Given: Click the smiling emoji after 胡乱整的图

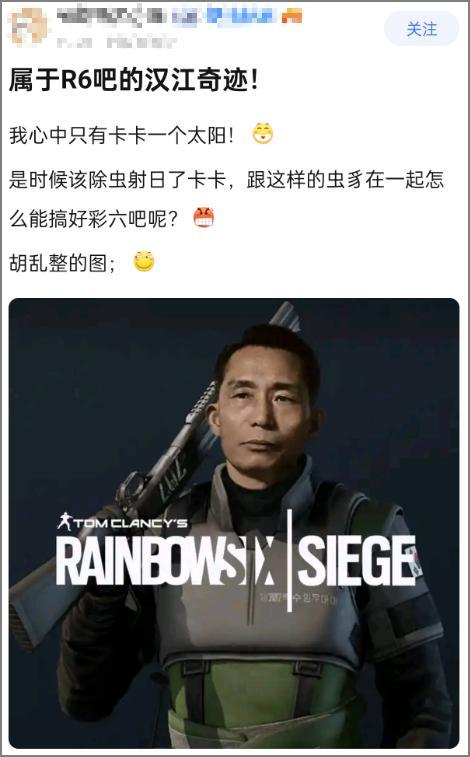Looking at the screenshot, I should tap(144, 262).
